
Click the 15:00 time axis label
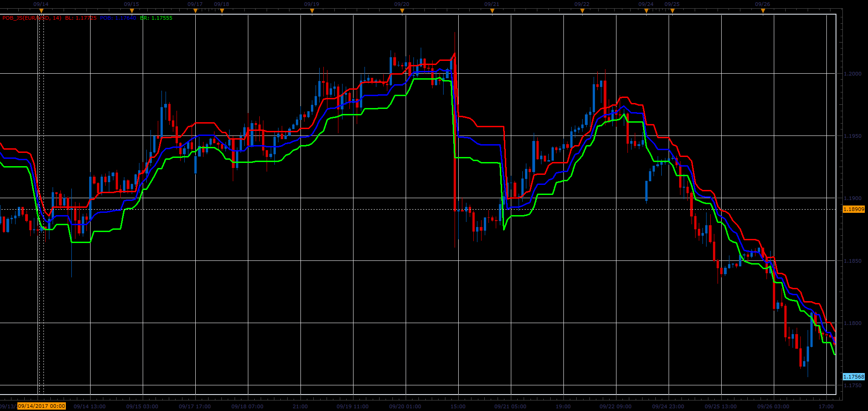tap(458, 406)
